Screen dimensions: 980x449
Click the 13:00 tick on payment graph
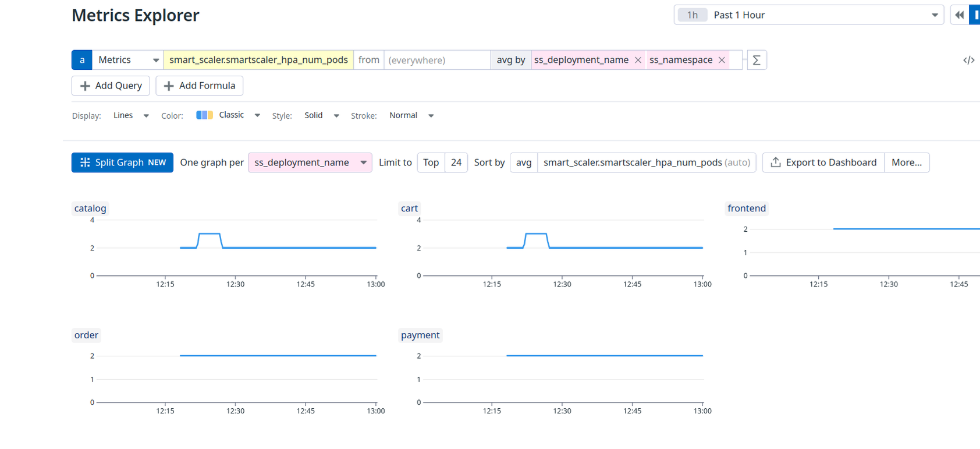[702, 411]
